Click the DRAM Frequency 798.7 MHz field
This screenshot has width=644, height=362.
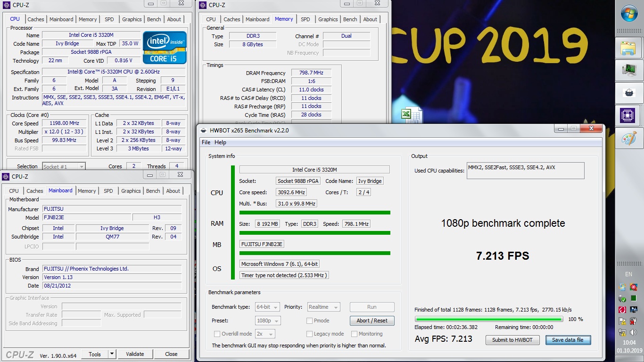(311, 73)
